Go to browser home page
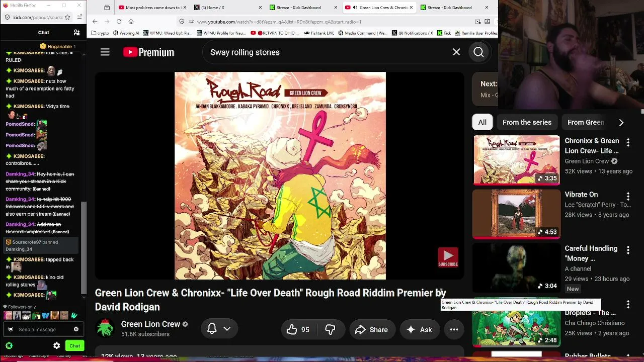The height and width of the screenshot is (362, 644). point(131,22)
